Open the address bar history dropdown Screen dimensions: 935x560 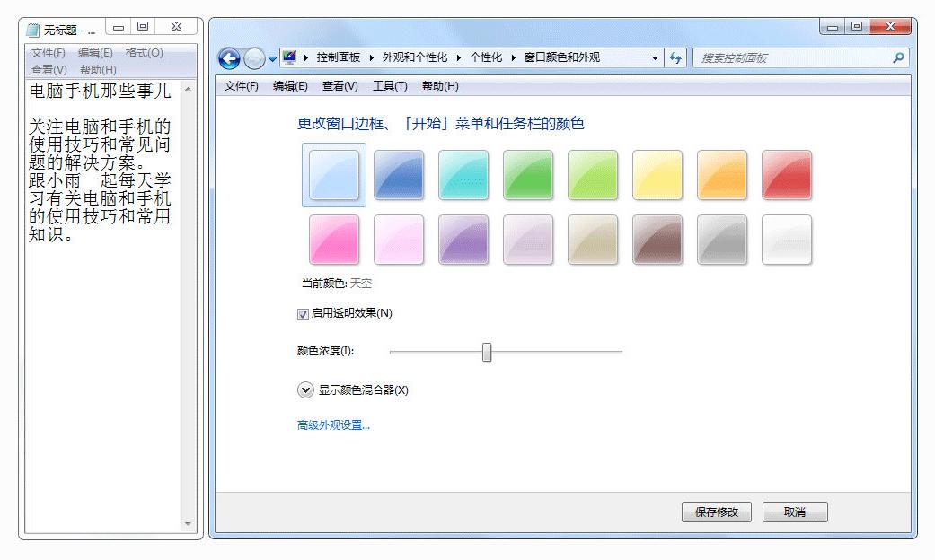[656, 56]
